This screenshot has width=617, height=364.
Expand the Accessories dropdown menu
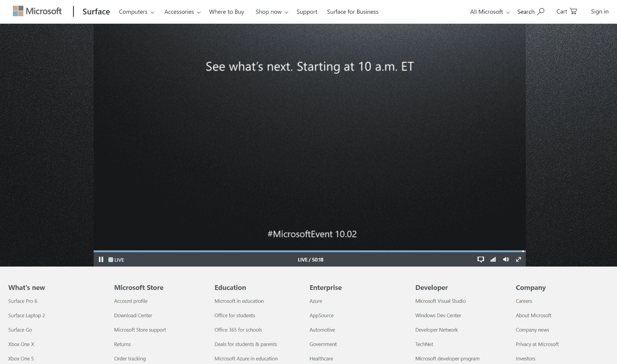tap(182, 12)
